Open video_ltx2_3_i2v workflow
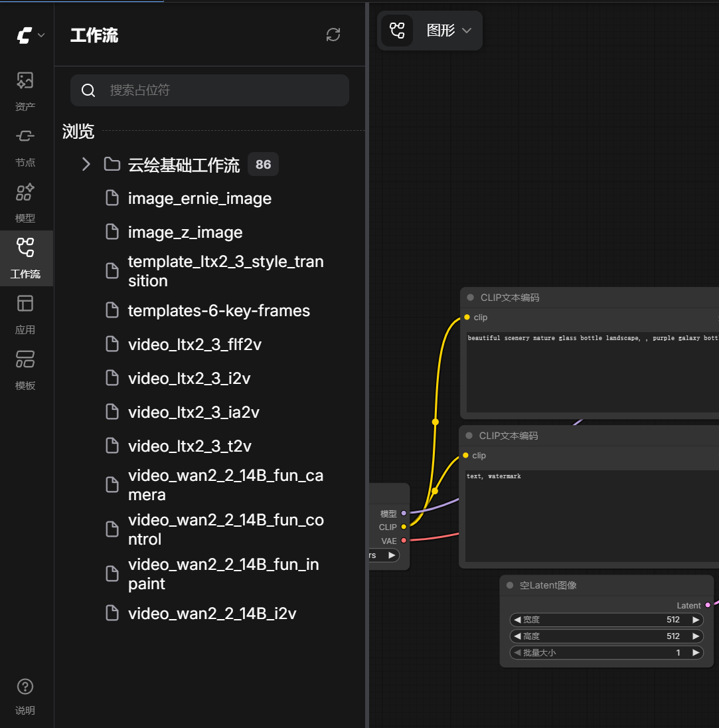Image resolution: width=719 pixels, height=728 pixels. coord(189,379)
